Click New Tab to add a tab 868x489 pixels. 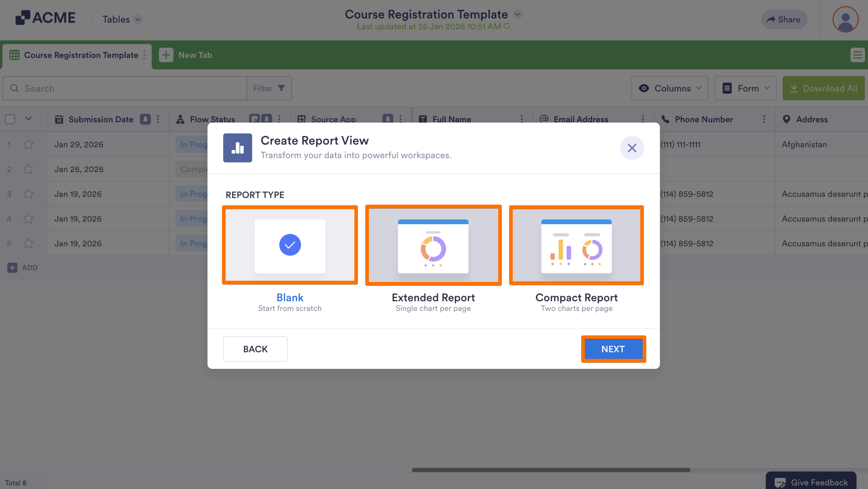tap(186, 55)
